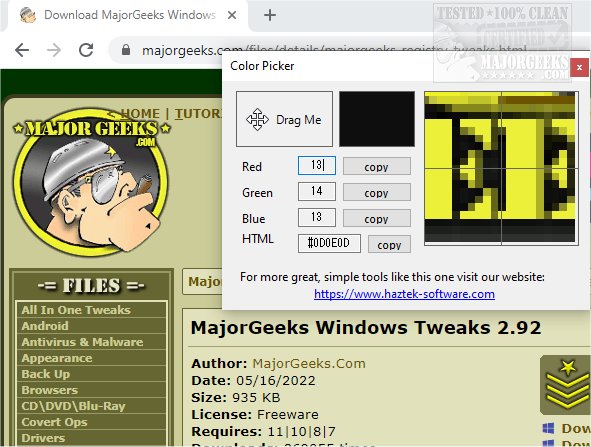Click the MajorGeeks mascot logo
This screenshot has height=447, width=591.
[91, 181]
